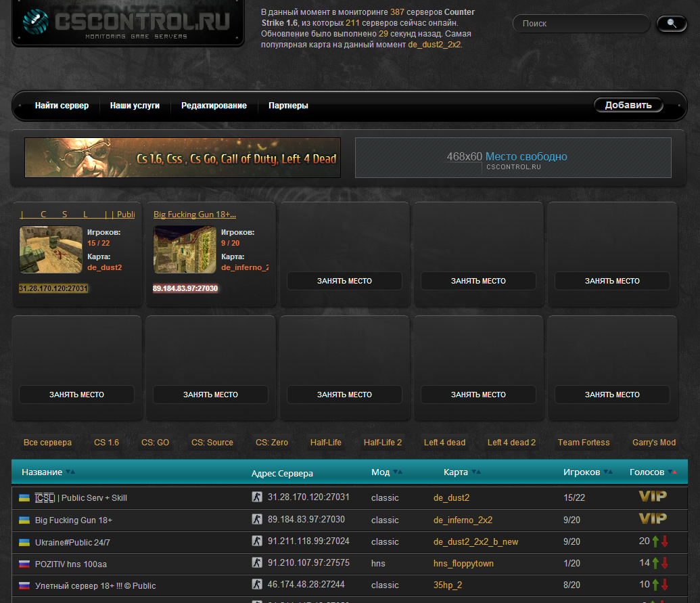This screenshot has width=700, height=603.
Task: Click Ukraine flag beside Ukraine#Public 24/7
Action: click(24, 542)
